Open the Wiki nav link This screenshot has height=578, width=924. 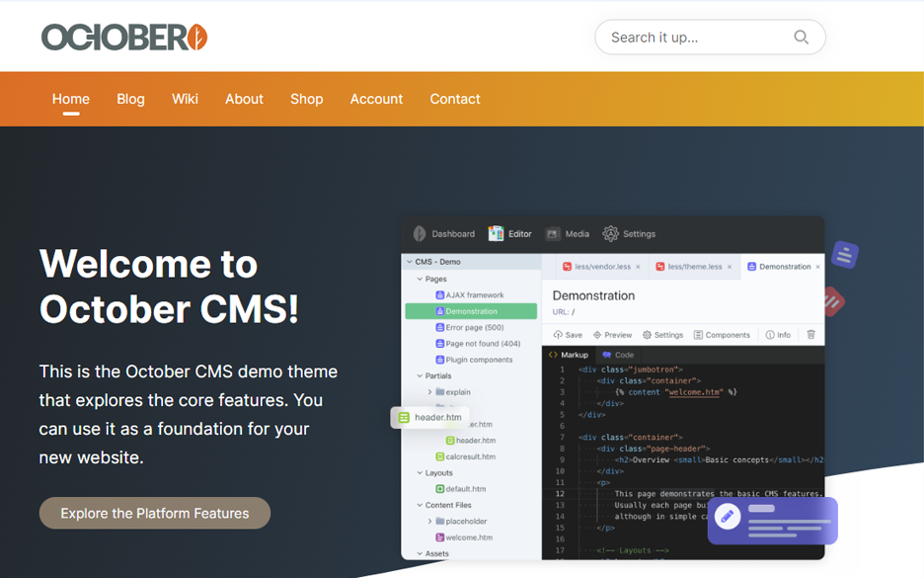185,99
